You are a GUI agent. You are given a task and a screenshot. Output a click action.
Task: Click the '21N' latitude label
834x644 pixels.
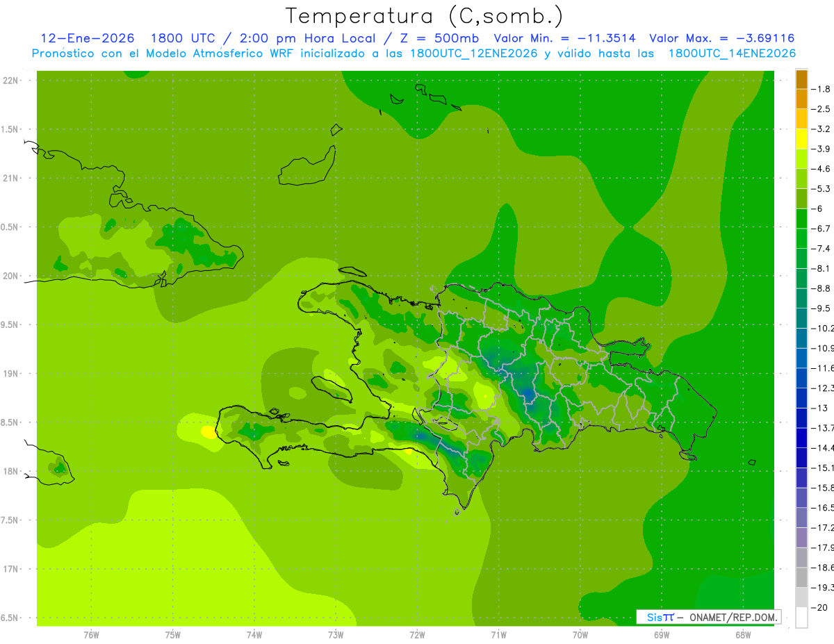tap(12, 179)
